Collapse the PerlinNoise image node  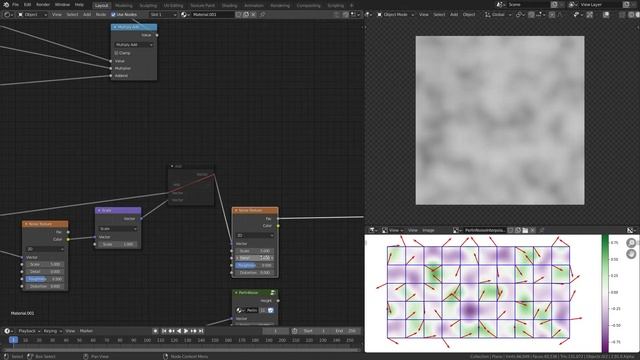pos(236,293)
